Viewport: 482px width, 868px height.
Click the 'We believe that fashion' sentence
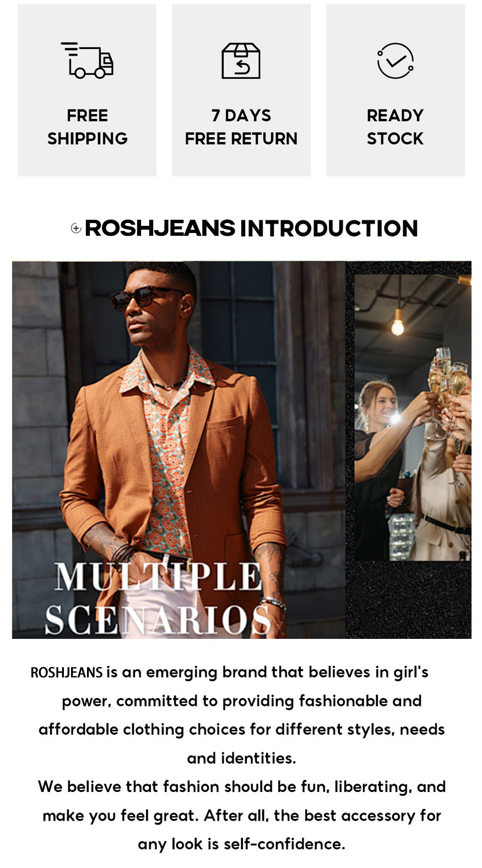241,786
